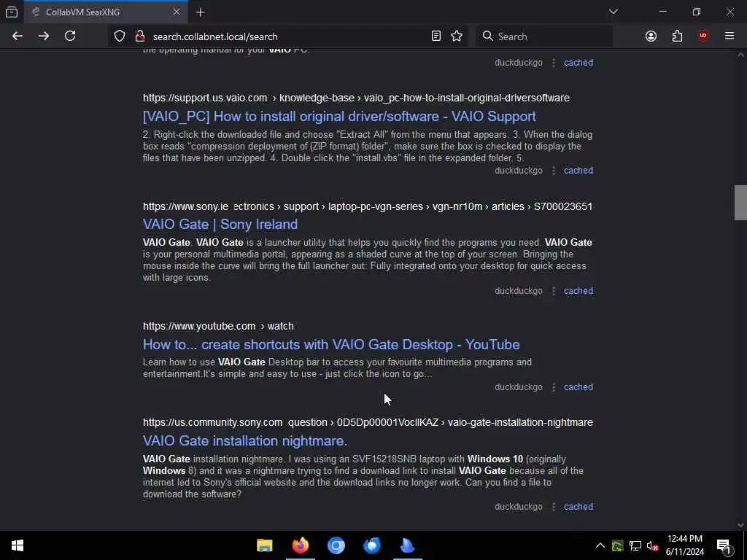Viewport: 747px width, 560px height.
Task: Open the round blue-ring browser icon in taskbar
Action: coord(336,545)
